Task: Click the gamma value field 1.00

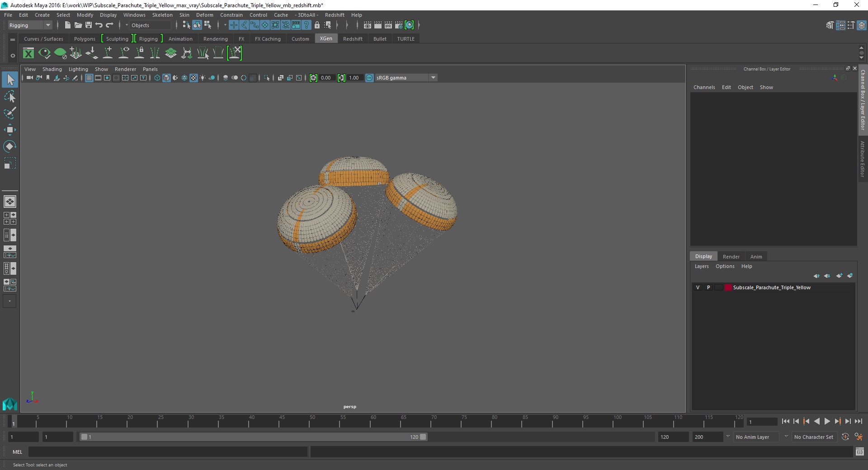Action: [354, 78]
